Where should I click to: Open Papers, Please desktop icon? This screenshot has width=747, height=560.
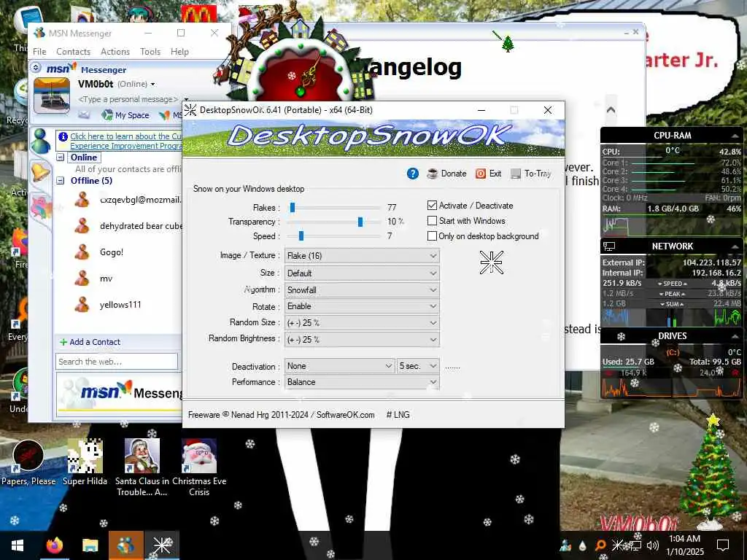tap(28, 462)
